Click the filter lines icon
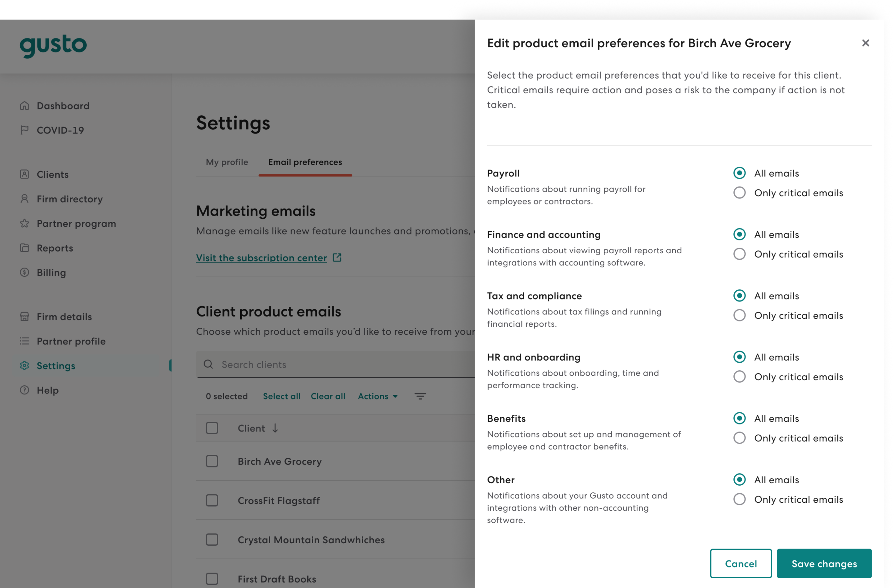The height and width of the screenshot is (588, 894). tap(420, 397)
